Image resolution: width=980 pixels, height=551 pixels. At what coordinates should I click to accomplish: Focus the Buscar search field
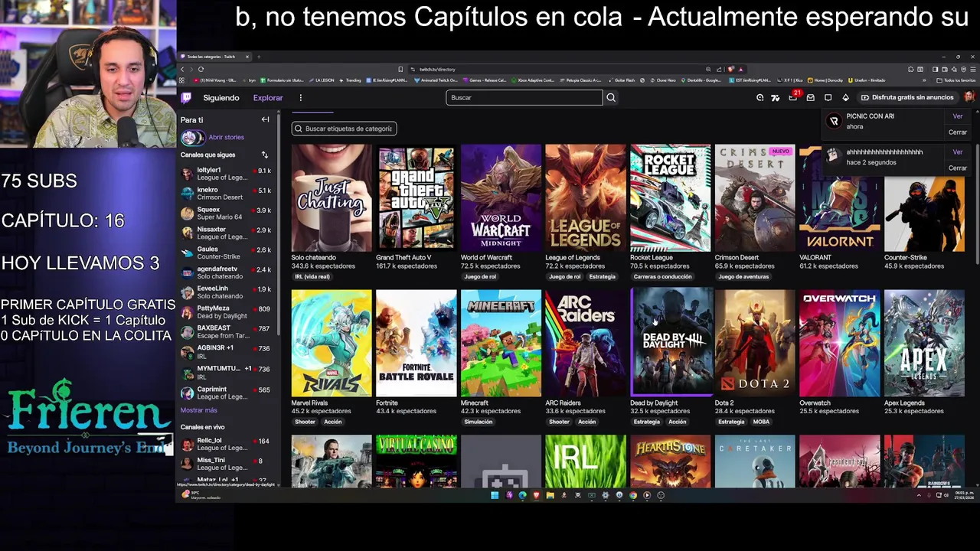(524, 98)
